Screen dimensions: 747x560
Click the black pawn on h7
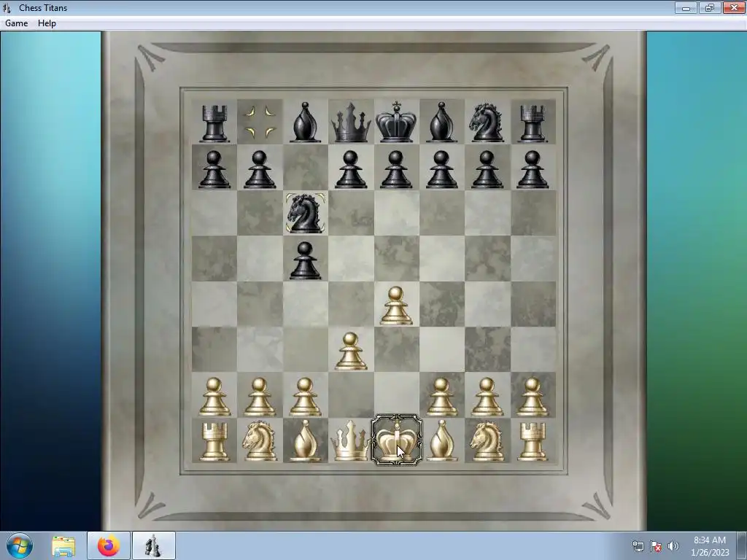pyautogui.click(x=533, y=169)
